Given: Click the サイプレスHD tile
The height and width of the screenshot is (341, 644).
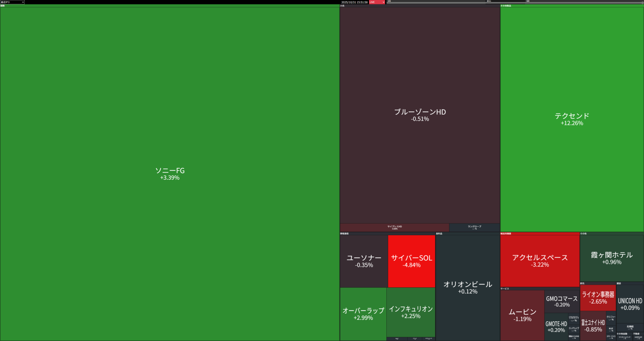Looking at the screenshot, I should [394, 227].
